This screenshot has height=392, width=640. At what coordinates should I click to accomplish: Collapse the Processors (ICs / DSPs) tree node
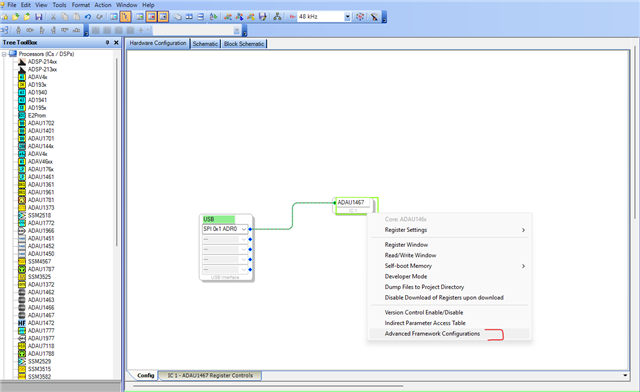[x=4, y=54]
